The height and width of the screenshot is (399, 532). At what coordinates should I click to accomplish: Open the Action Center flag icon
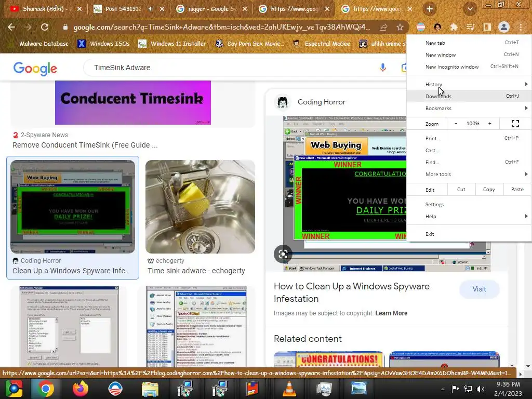coord(455,389)
